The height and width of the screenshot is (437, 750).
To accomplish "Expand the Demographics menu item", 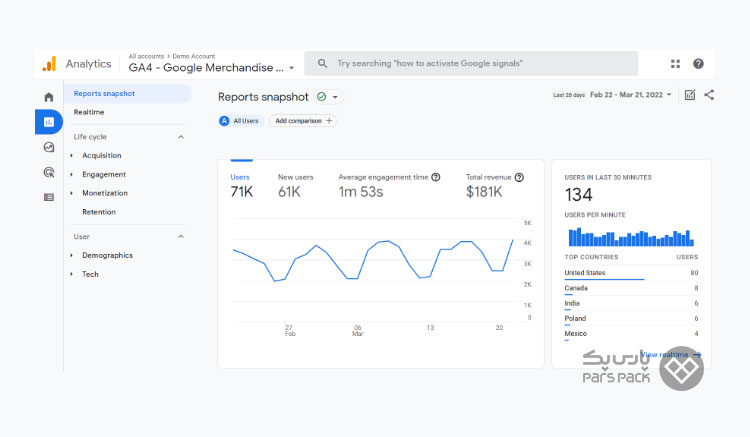I will pos(72,255).
